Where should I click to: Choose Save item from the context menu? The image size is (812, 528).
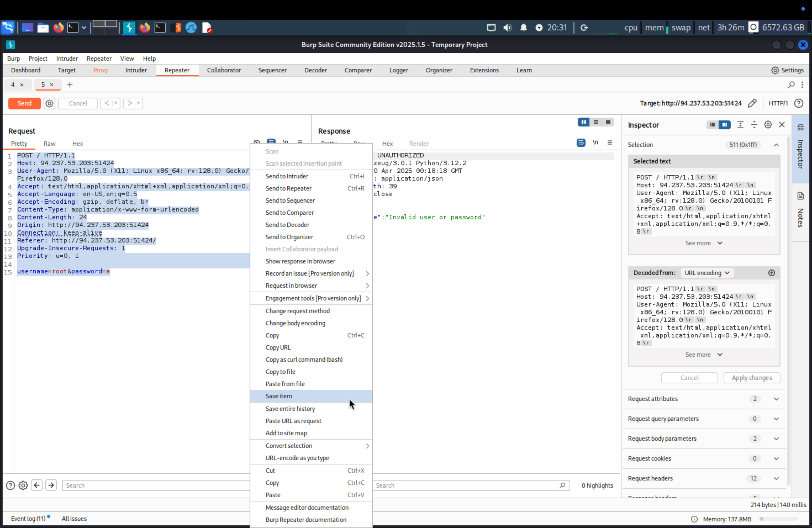[311, 396]
